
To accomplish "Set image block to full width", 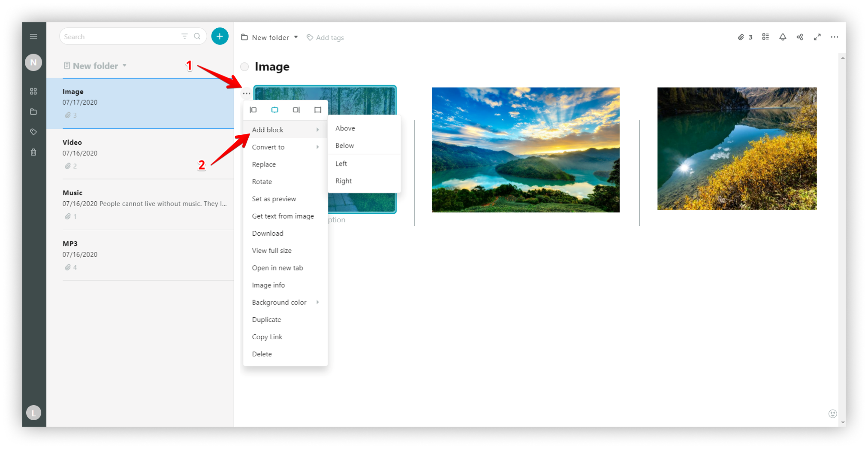I will coord(318,110).
